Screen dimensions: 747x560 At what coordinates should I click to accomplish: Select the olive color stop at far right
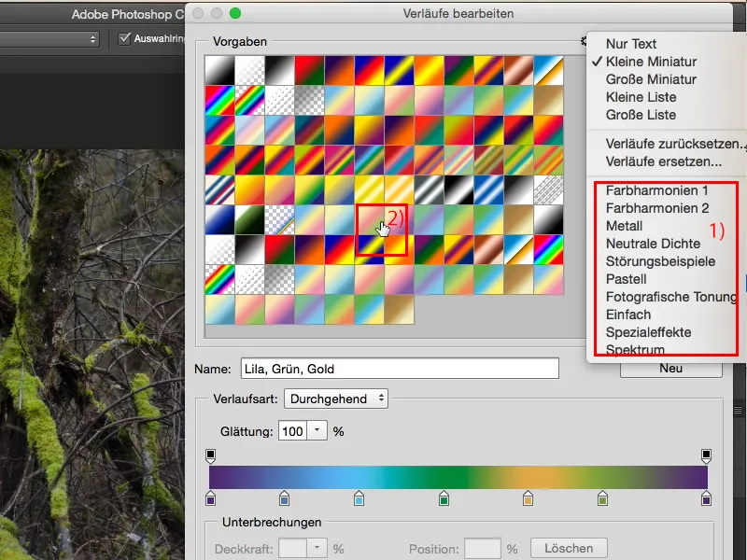coord(602,498)
